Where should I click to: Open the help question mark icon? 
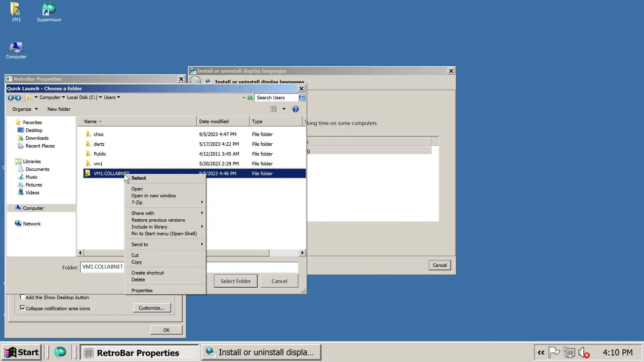tap(295, 109)
